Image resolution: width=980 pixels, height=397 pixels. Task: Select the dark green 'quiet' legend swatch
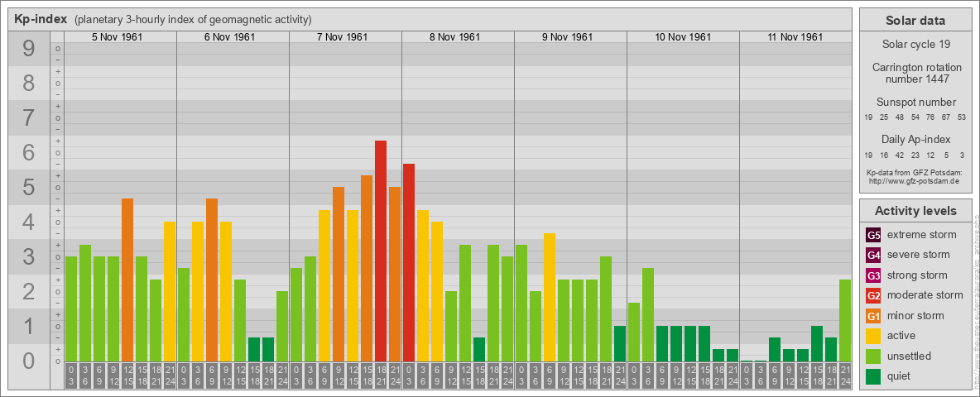(x=873, y=376)
